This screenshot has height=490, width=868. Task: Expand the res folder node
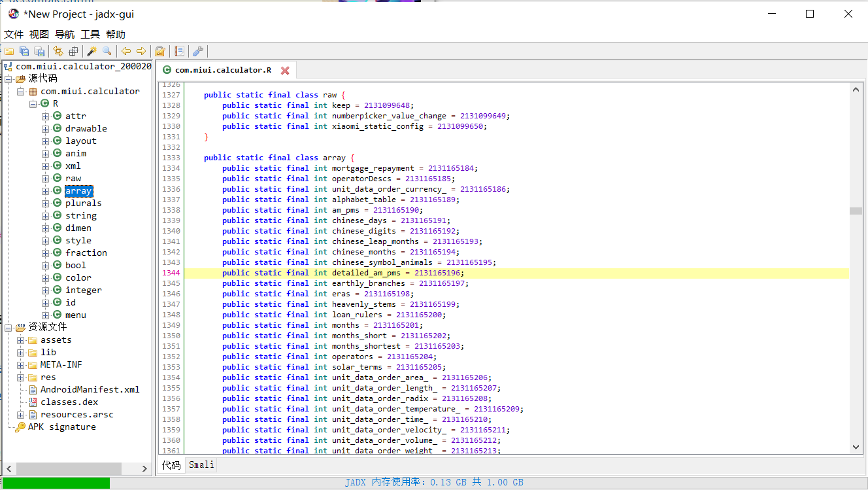pyautogui.click(x=21, y=377)
